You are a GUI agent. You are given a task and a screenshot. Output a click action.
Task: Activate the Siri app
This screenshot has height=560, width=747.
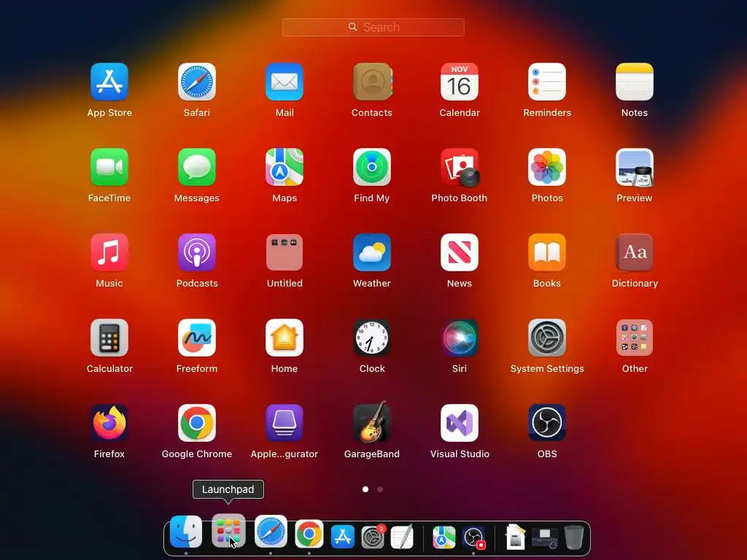click(460, 338)
